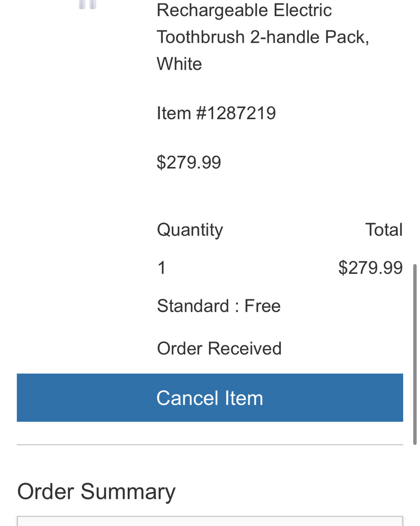
Task: Click the Order Summary box below heading
Action: pos(210,521)
